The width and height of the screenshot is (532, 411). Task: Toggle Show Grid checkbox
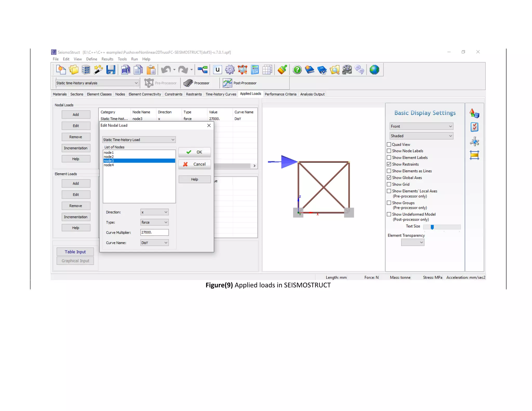point(389,184)
